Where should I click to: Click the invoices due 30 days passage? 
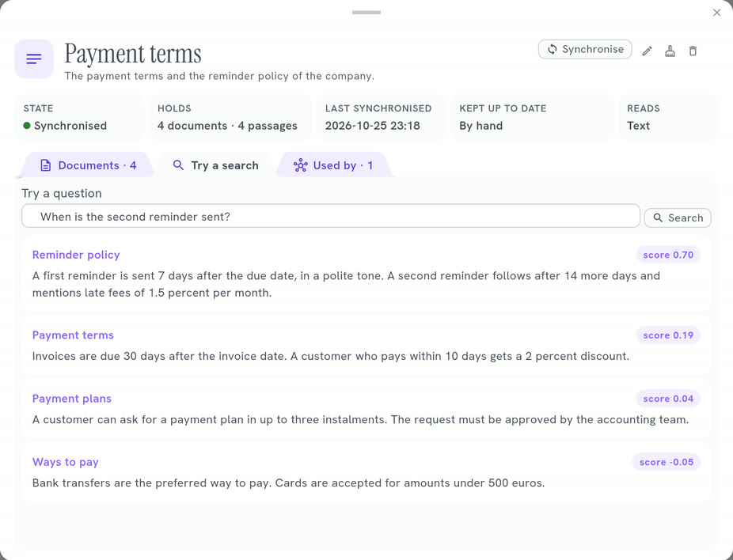[x=331, y=356]
